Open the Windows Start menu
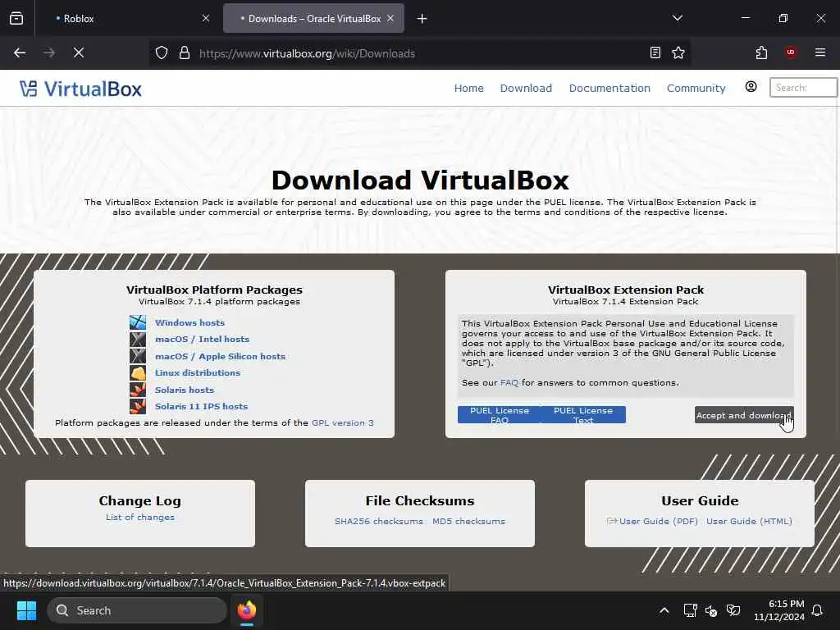This screenshot has width=840, height=630. coord(26,610)
